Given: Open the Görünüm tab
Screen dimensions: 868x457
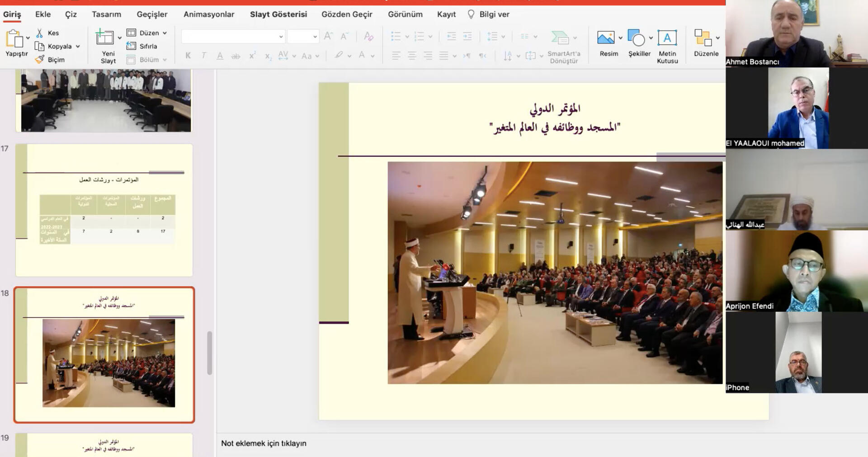Looking at the screenshot, I should pos(405,14).
